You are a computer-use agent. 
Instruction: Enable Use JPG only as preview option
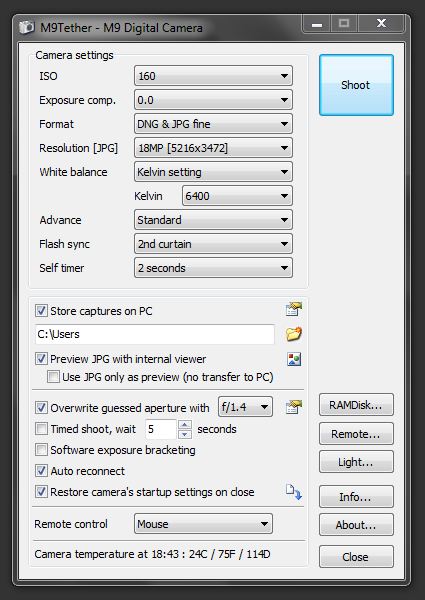click(x=53, y=377)
